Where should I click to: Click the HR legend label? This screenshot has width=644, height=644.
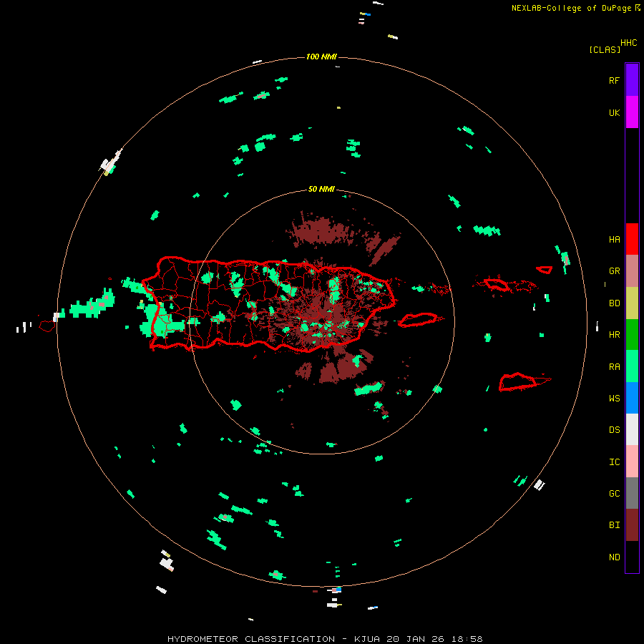tap(614, 335)
